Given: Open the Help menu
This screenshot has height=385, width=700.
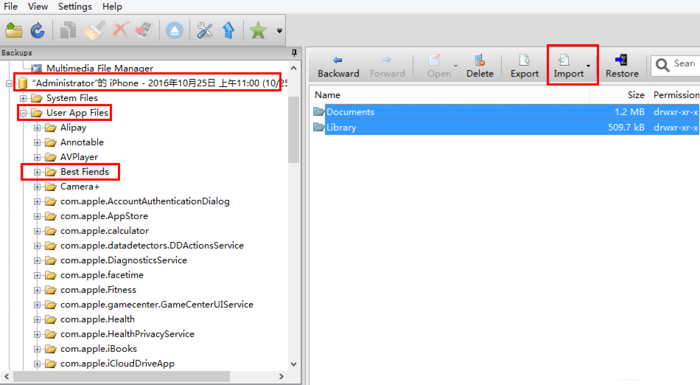Looking at the screenshot, I should [112, 7].
